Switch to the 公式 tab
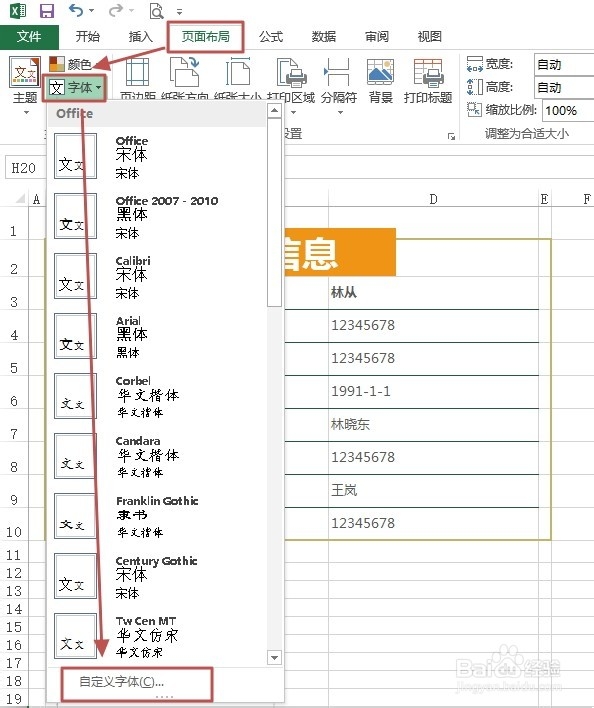The width and height of the screenshot is (594, 708). [x=271, y=37]
